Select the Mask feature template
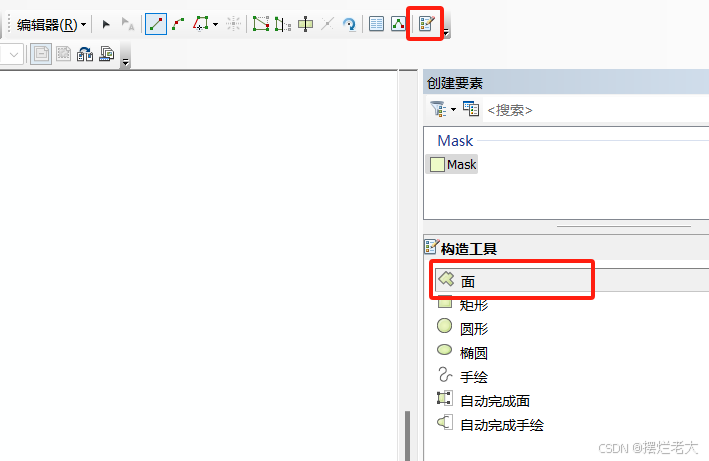The image size is (709, 461). pos(451,164)
